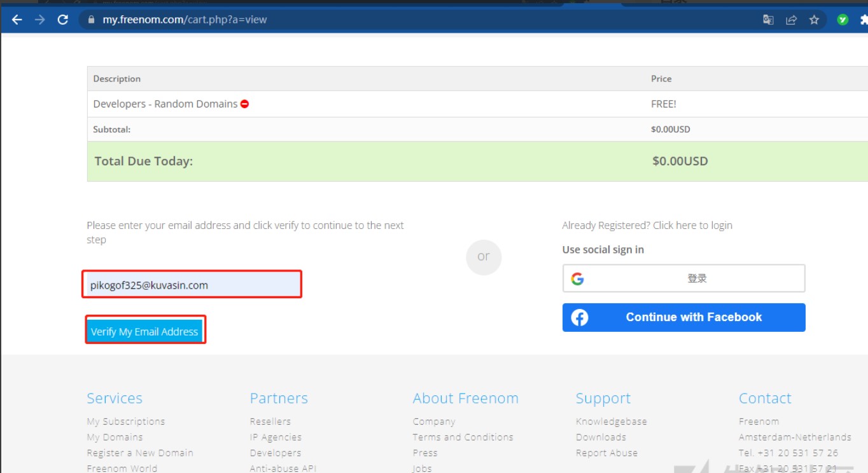Go forward with the browser forward arrow
This screenshot has height=473, width=868.
point(39,20)
